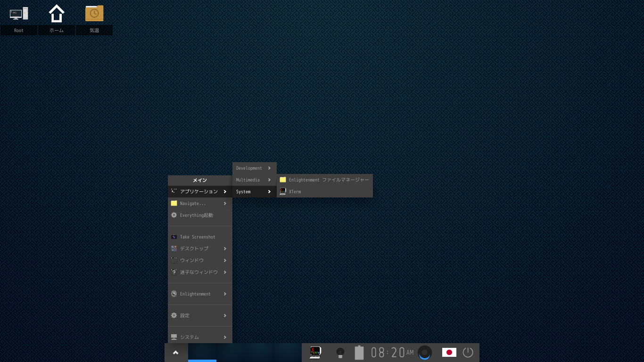Select the highlighted current desktop in the pager
This screenshot has width=644, height=362.
click(202, 353)
